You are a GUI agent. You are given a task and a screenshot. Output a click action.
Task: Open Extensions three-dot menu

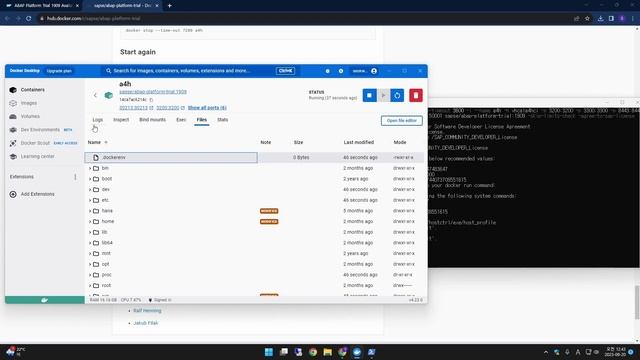(x=75, y=177)
